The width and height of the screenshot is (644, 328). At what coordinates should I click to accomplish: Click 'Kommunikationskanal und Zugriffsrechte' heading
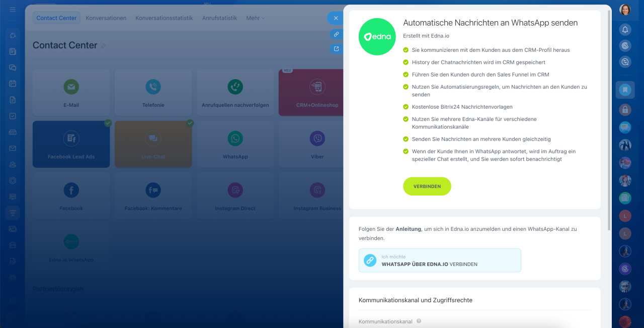click(416, 300)
